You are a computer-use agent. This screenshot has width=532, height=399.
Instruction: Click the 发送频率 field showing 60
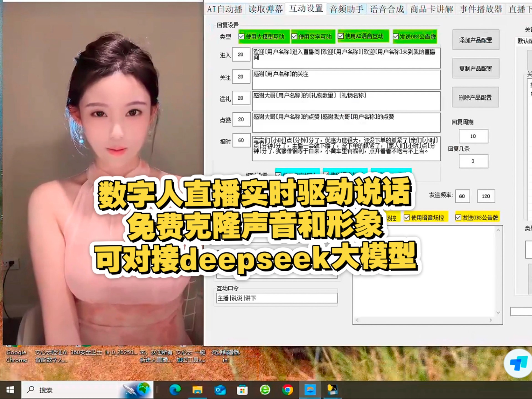click(x=462, y=196)
